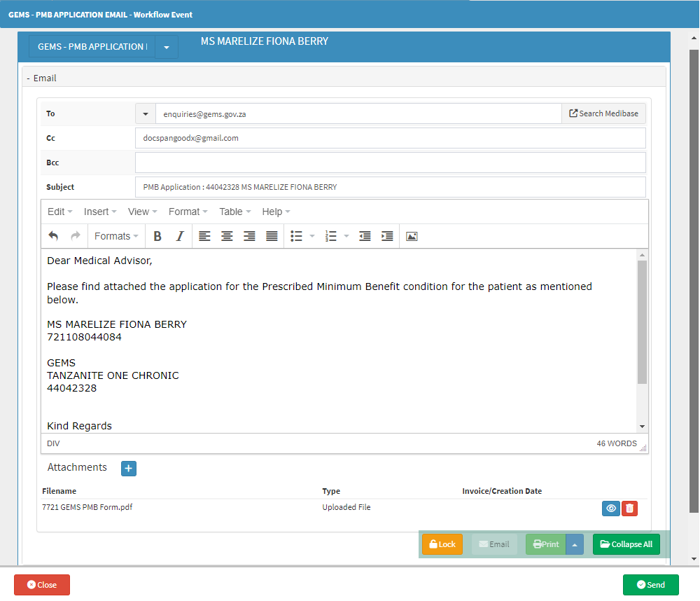700x601 pixels.
Task: Toggle italic formatting
Action: 180,236
